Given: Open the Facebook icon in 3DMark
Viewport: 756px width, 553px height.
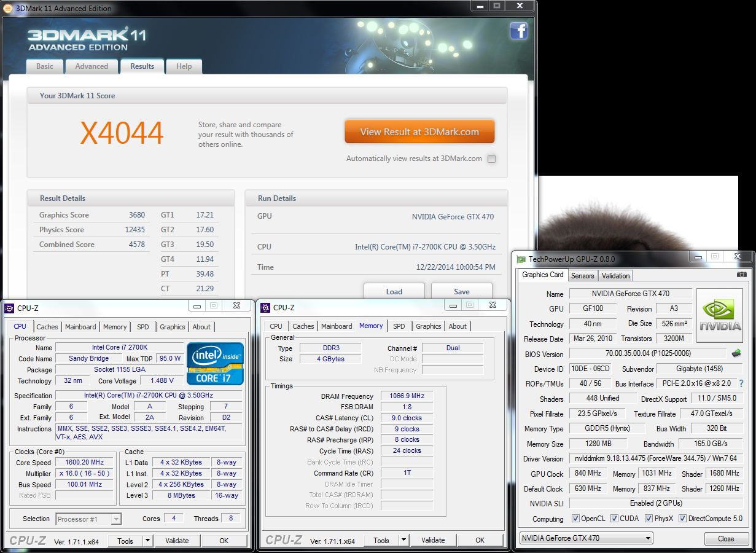Looking at the screenshot, I should (519, 31).
